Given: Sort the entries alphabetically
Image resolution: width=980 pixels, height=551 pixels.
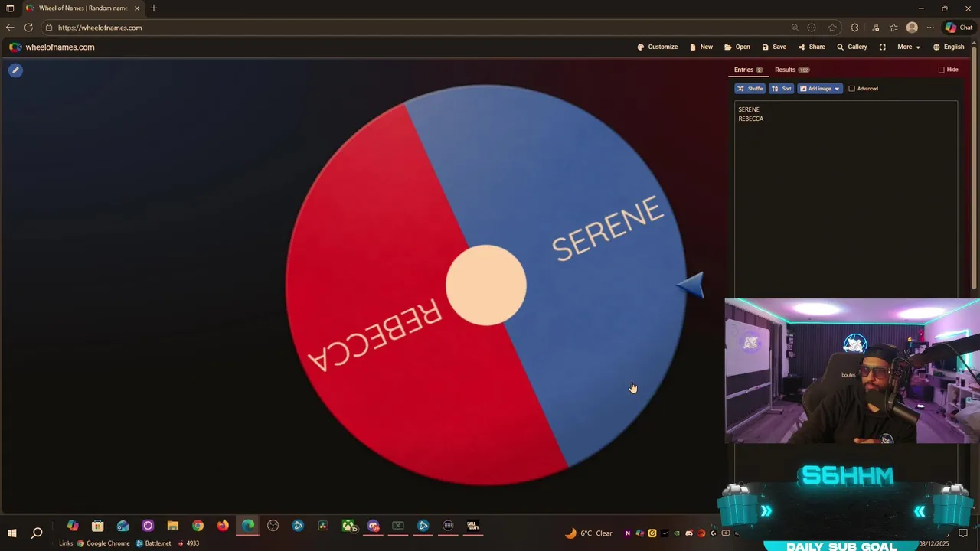Looking at the screenshot, I should (x=782, y=89).
